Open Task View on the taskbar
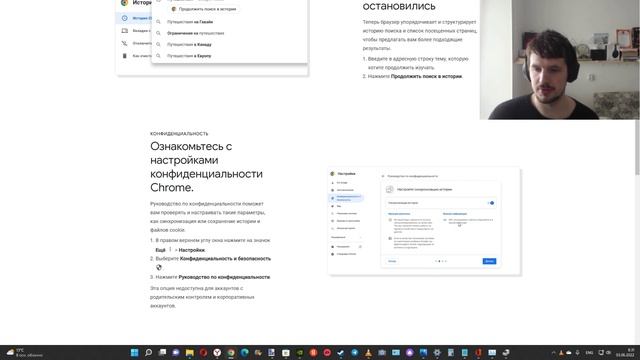 [162, 353]
